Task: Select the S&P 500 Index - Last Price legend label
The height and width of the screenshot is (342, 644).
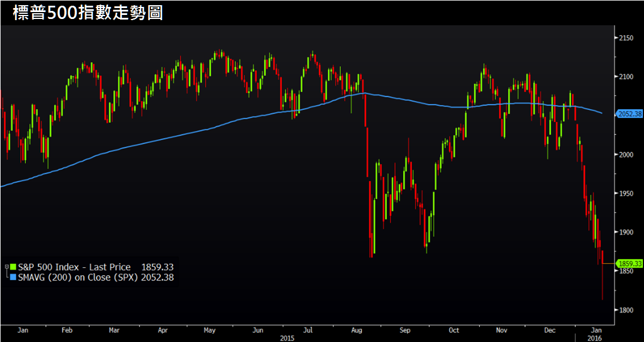Action: [74, 267]
